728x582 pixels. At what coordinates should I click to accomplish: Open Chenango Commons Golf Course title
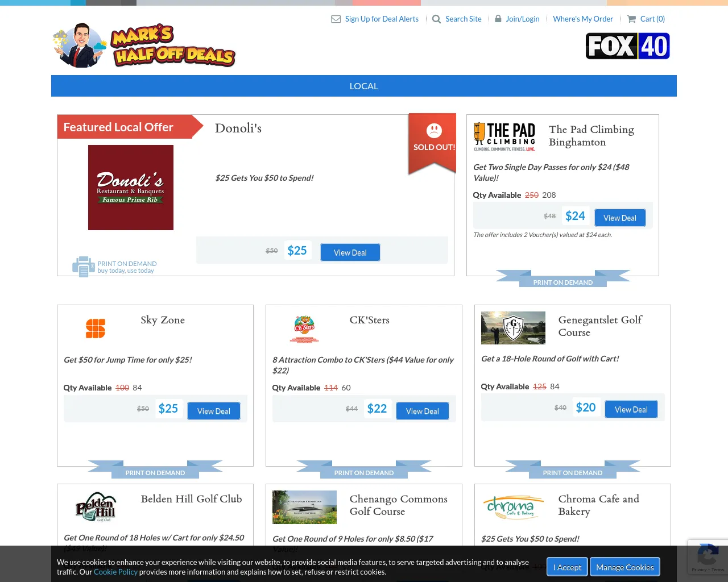pos(399,505)
